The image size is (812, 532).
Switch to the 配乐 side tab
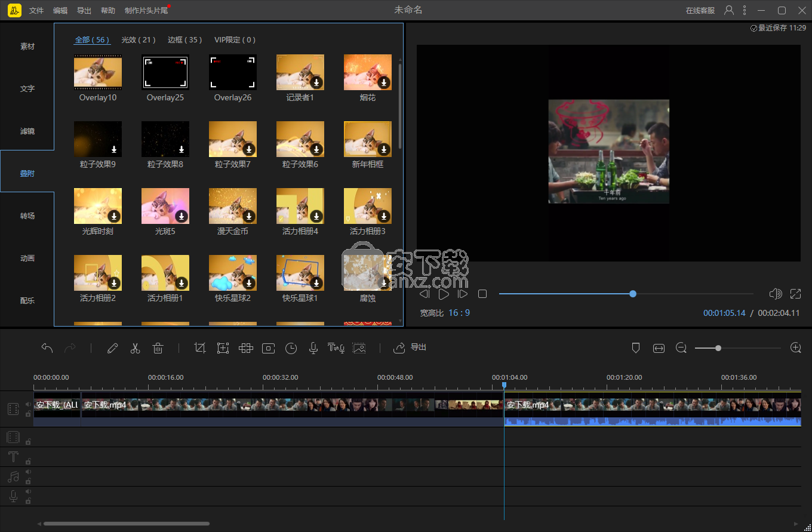pos(27,301)
